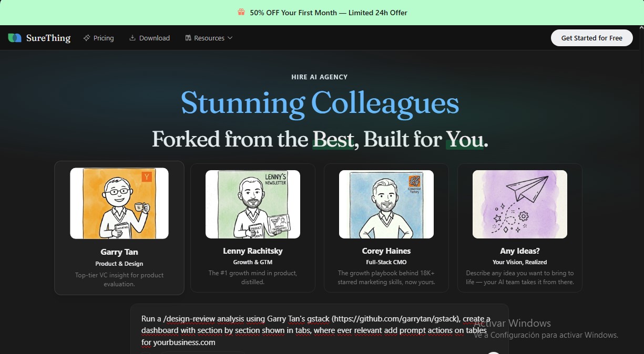644x354 pixels.
Task: Click 'growth playbook behind 18K+' description
Action: tap(386, 277)
